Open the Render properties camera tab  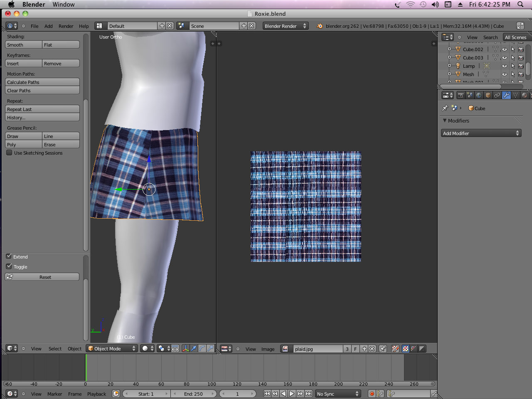[x=461, y=95]
